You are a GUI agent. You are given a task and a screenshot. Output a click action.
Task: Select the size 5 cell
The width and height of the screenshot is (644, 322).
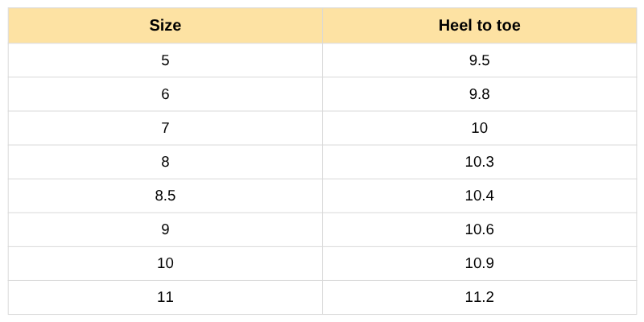pos(165,60)
